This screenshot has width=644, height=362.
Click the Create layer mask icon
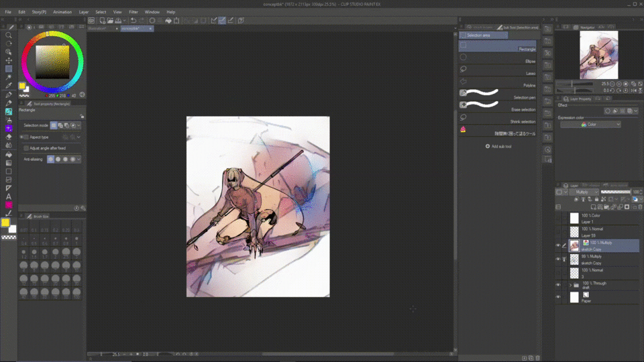coord(627,207)
